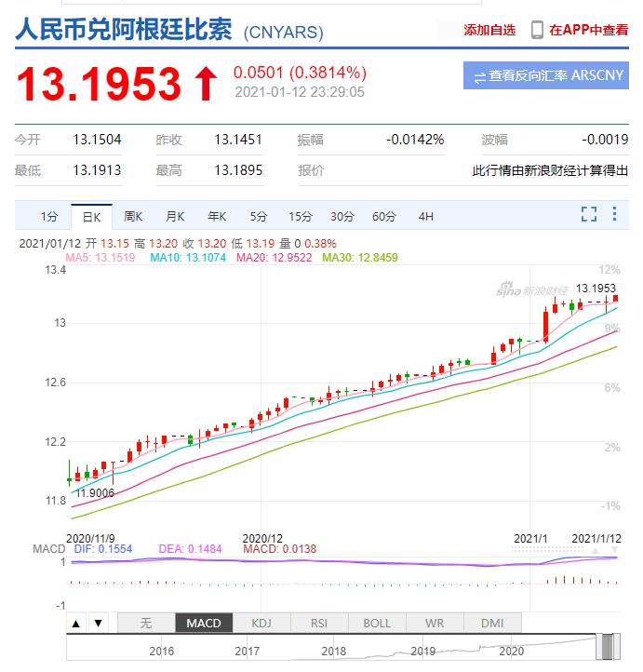Switch to the 周K chart tab
Screen dimensions: 643x672
pos(133,217)
